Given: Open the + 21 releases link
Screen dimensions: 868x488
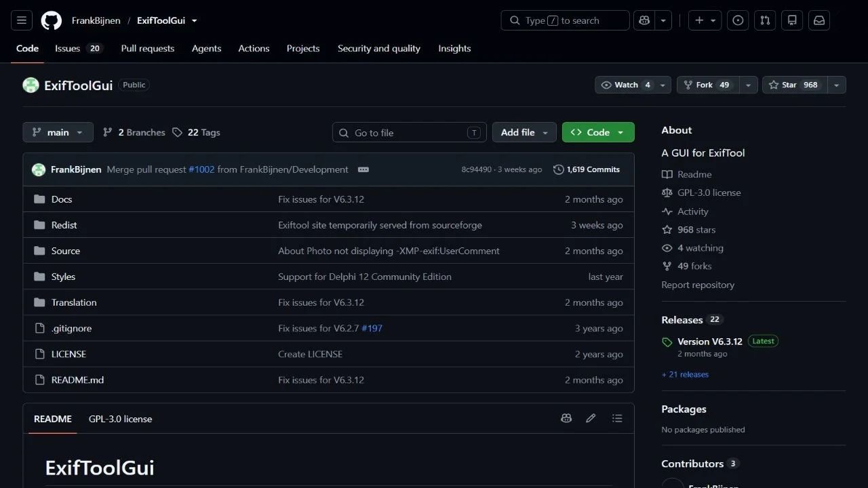Looking at the screenshot, I should pos(685,374).
